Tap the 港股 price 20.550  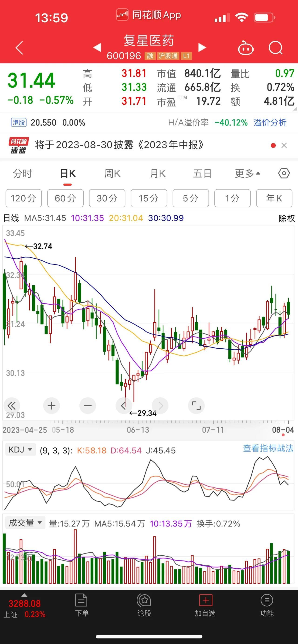pyautogui.click(x=44, y=123)
